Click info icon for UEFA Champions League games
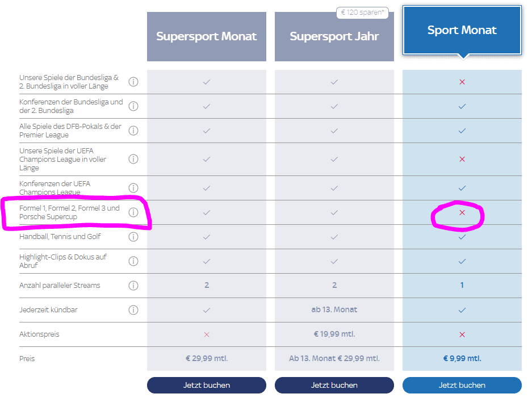532x402 pixels. coord(133,159)
